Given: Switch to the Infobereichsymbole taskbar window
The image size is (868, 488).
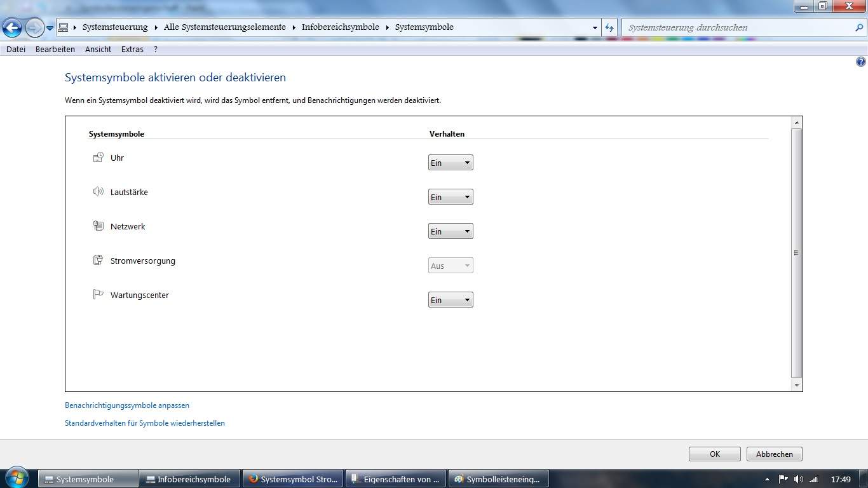Looking at the screenshot, I should click(189, 478).
